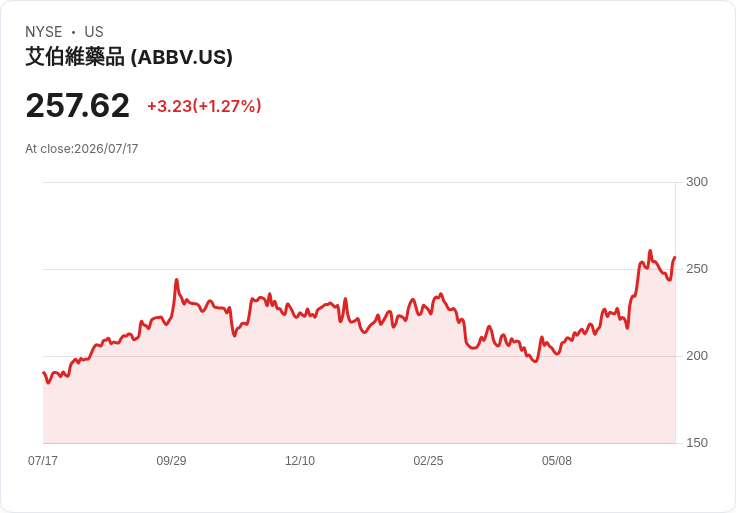Click the 02/25 x-axis date label
The width and height of the screenshot is (736, 513).
tap(428, 460)
